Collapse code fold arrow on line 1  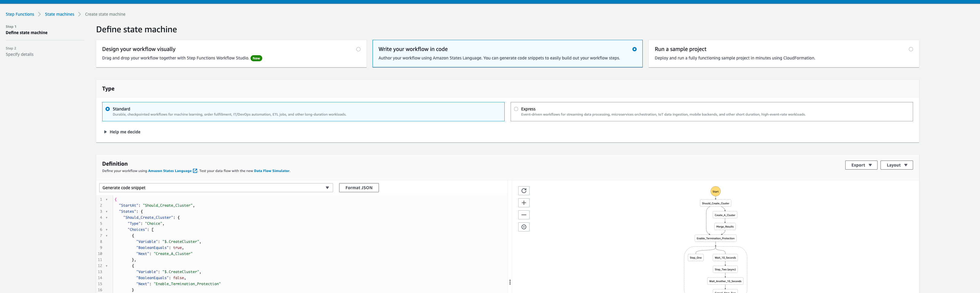point(106,199)
